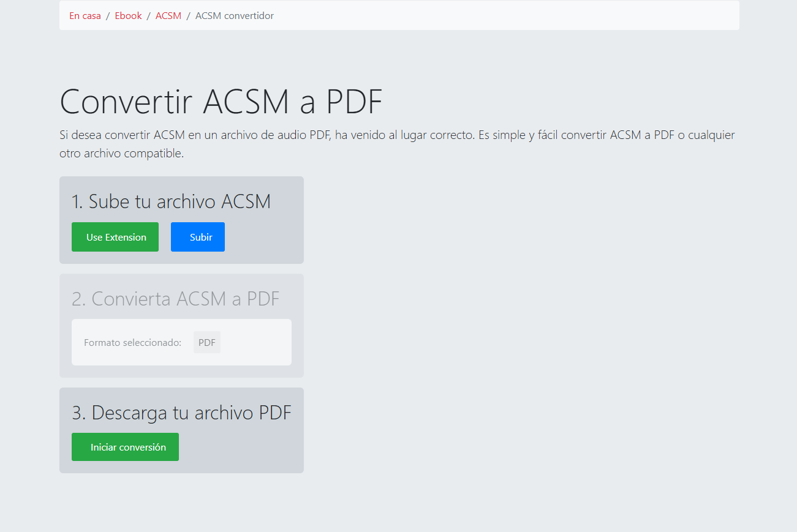Open the ACSM breadcrumb page
This screenshot has height=532, width=797.
click(x=168, y=15)
